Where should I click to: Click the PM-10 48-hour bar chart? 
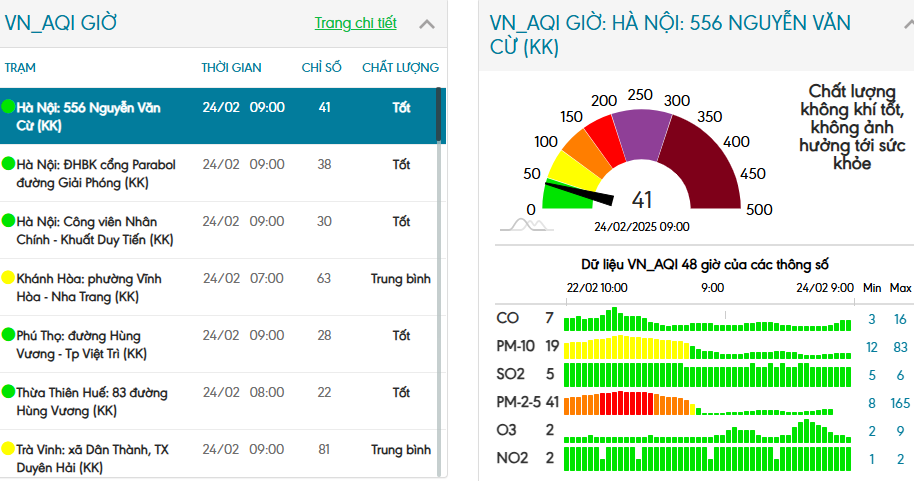(x=707, y=347)
